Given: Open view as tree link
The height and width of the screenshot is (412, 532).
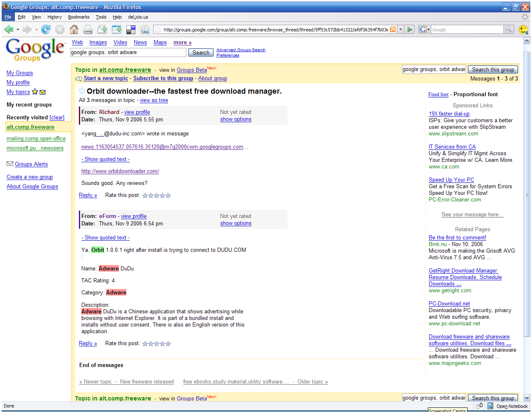Looking at the screenshot, I should tap(154, 100).
